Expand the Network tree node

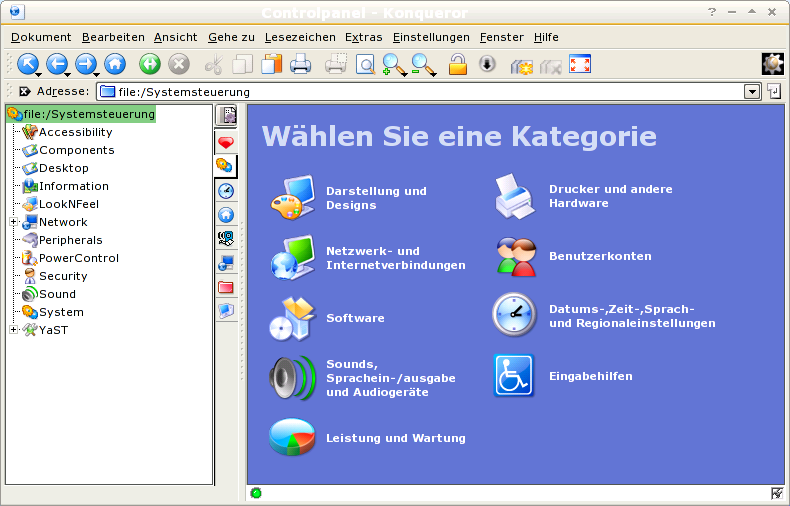point(14,222)
